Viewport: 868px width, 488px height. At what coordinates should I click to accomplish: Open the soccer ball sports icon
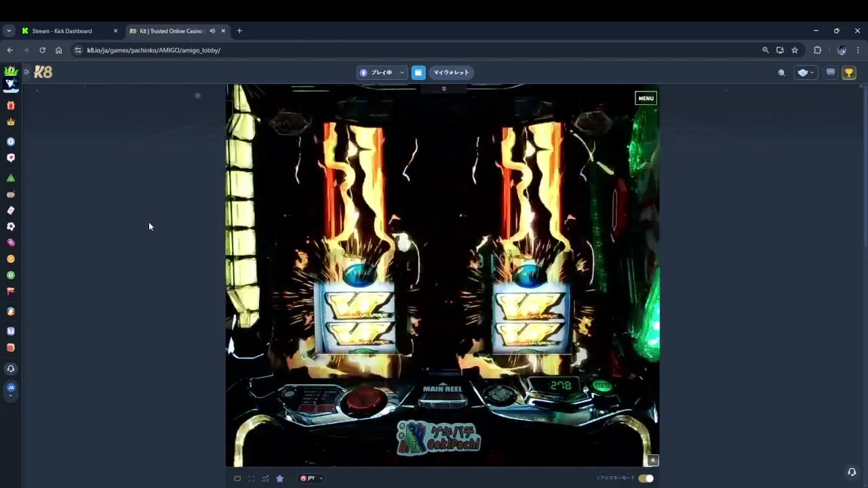pyautogui.click(x=11, y=226)
